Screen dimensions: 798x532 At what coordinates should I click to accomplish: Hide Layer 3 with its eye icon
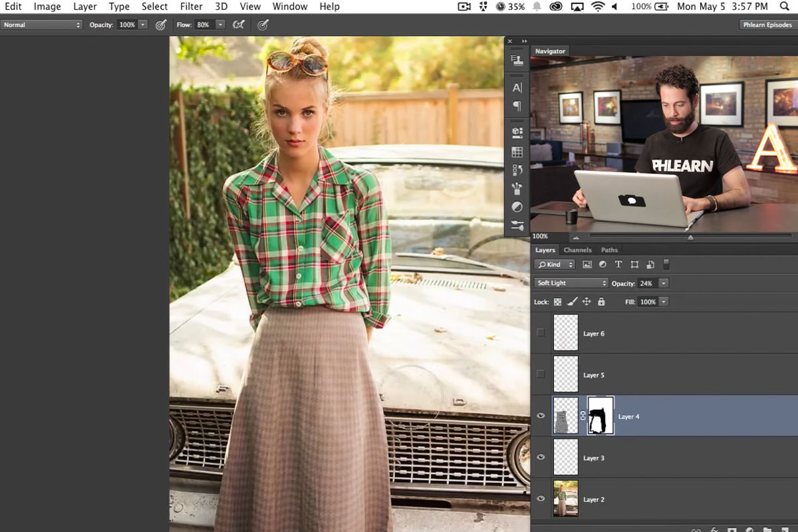coord(541,458)
